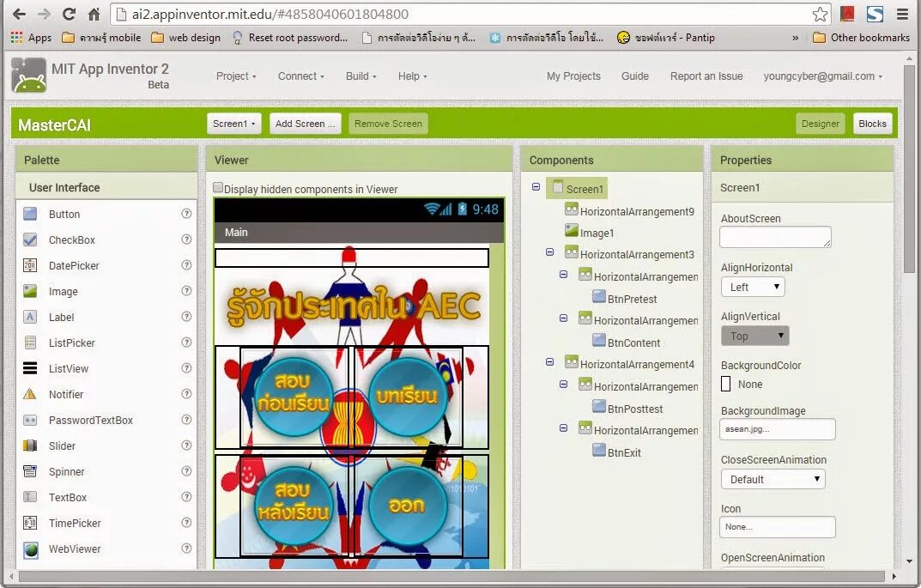
Task: Select the CheckBox palette icon
Action: [x=30, y=239]
